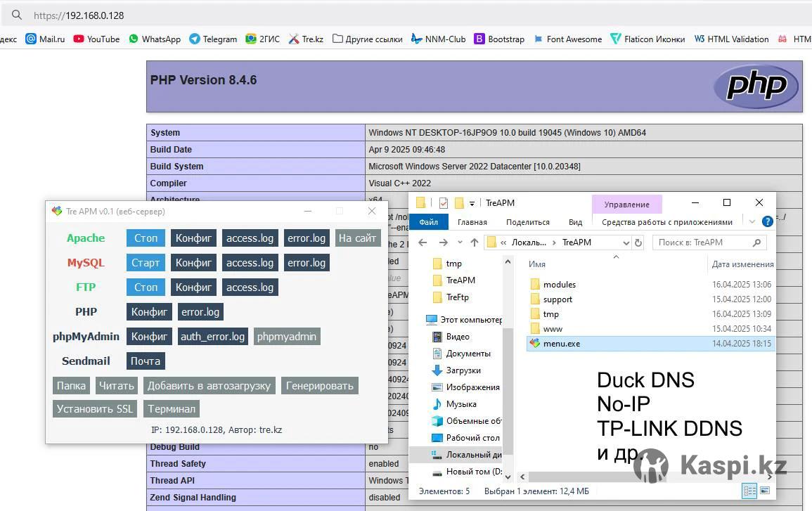The height and width of the screenshot is (511, 812).
Task: Open the Bootstrap bookmark
Action: click(499, 39)
